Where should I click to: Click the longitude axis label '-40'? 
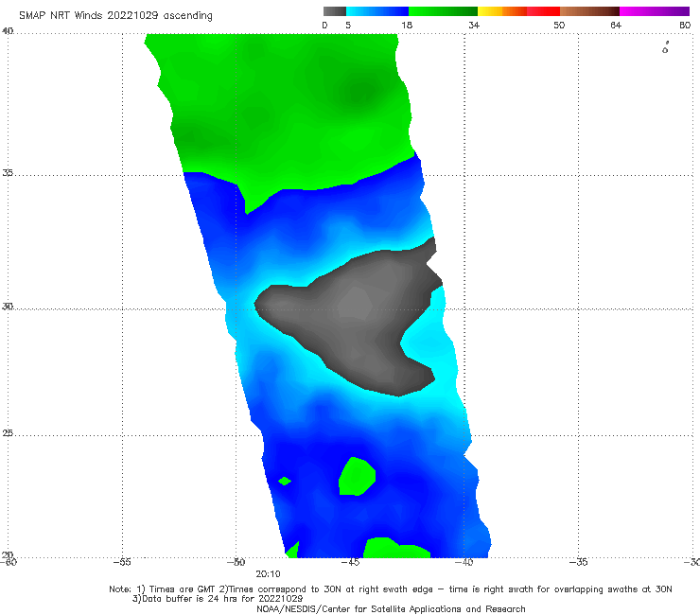pyautogui.click(x=464, y=562)
